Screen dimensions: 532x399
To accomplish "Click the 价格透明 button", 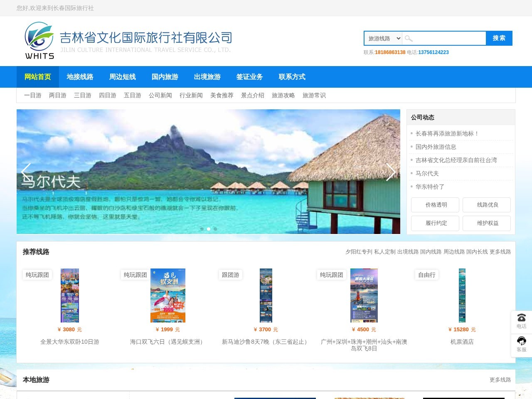I will pyautogui.click(x=435, y=204).
